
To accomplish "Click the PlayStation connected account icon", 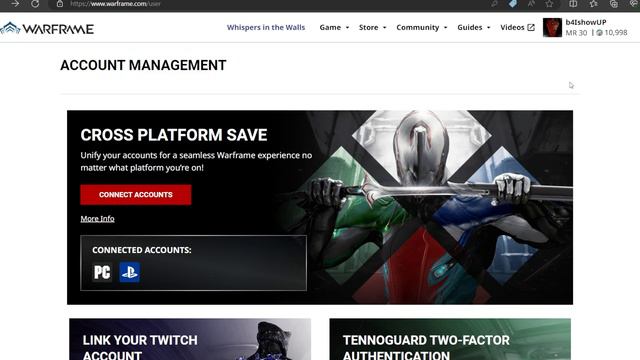I will tap(129, 272).
